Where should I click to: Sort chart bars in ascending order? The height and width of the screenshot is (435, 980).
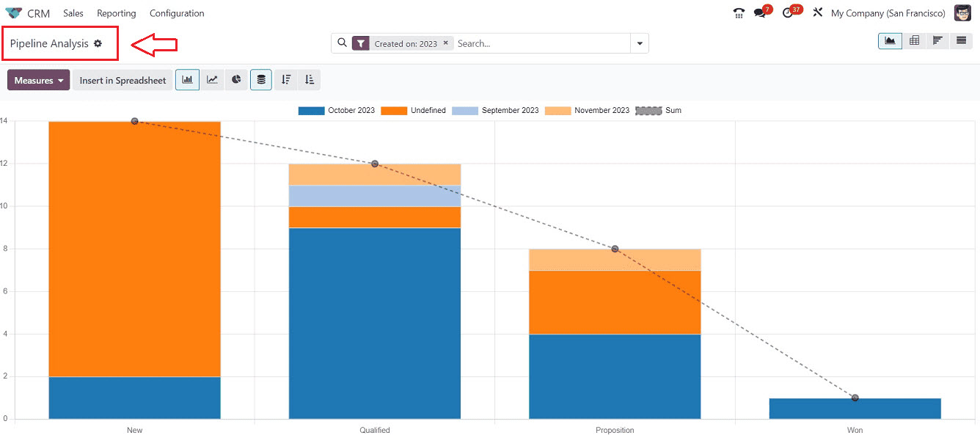coord(309,80)
